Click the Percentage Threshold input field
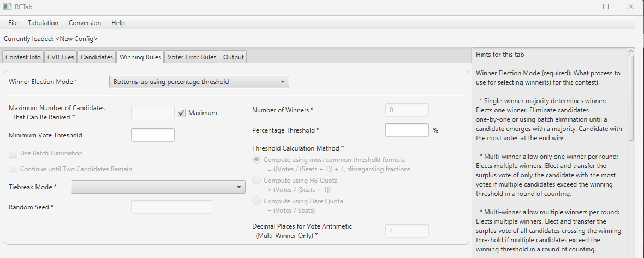The image size is (644, 258). (407, 130)
